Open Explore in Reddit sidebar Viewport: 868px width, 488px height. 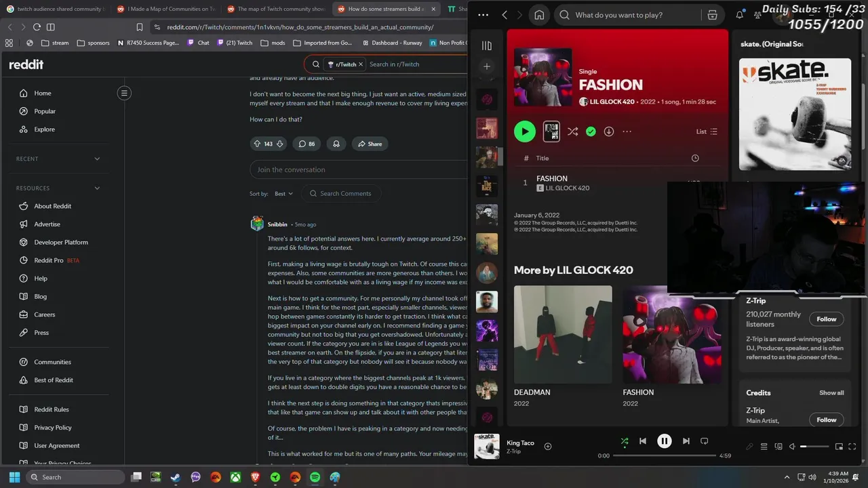point(44,129)
